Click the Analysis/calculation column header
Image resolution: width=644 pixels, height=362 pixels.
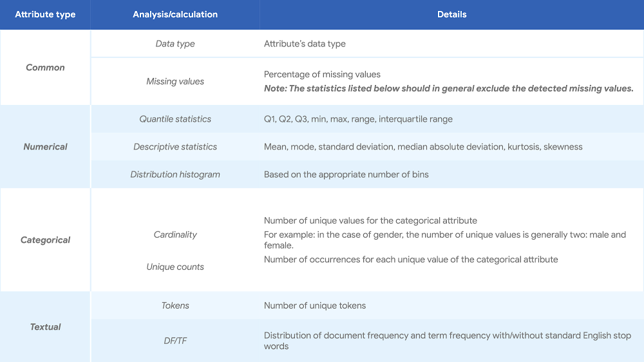point(175,14)
